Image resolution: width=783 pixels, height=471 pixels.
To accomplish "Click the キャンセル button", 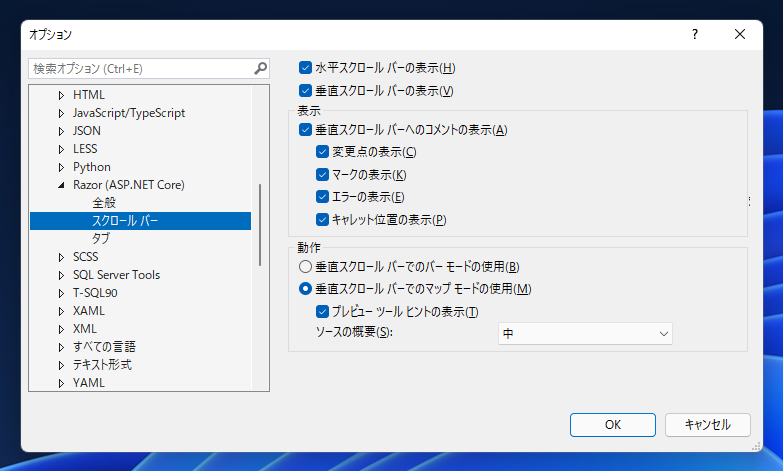I will 708,425.
